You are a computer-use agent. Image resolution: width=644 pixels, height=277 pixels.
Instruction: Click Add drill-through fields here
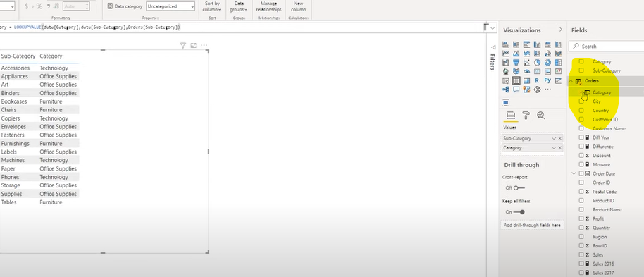pyautogui.click(x=532, y=226)
